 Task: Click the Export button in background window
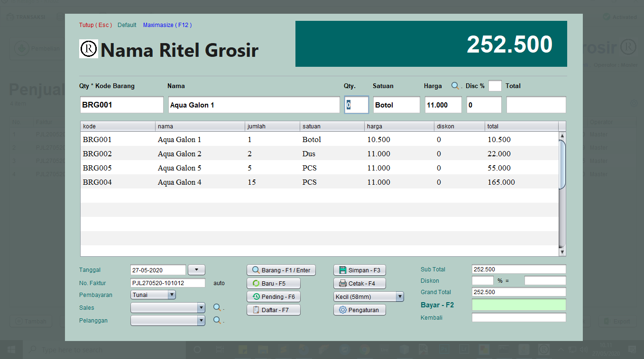pyautogui.click(x=617, y=321)
